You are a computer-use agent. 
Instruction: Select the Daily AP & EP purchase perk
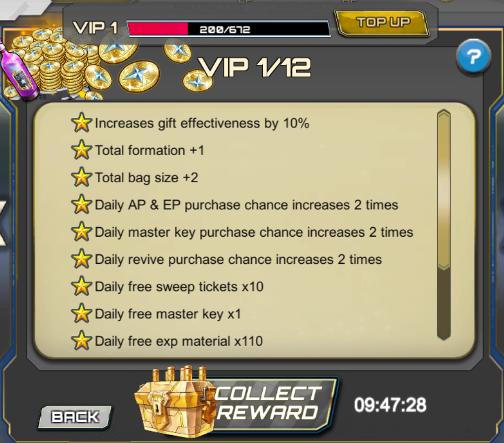pyautogui.click(x=235, y=205)
